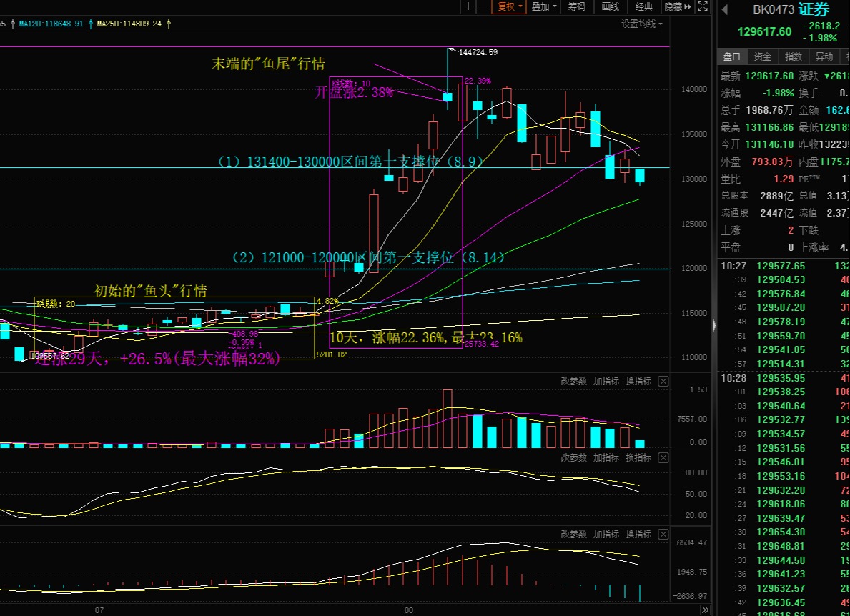Click side panel collapse handle on divider
Viewport: 850px width, 616px height.
click(714, 326)
